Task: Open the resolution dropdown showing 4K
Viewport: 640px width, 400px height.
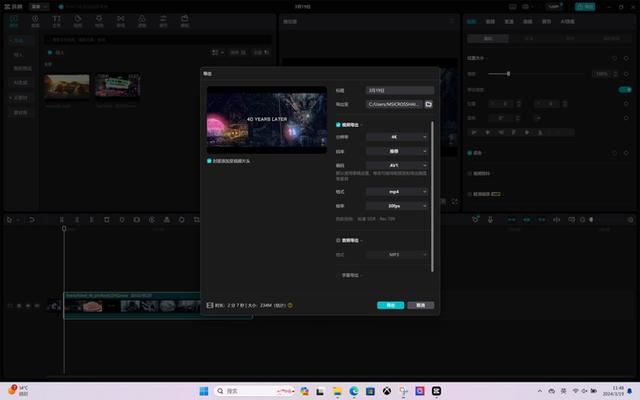Action: [397, 137]
